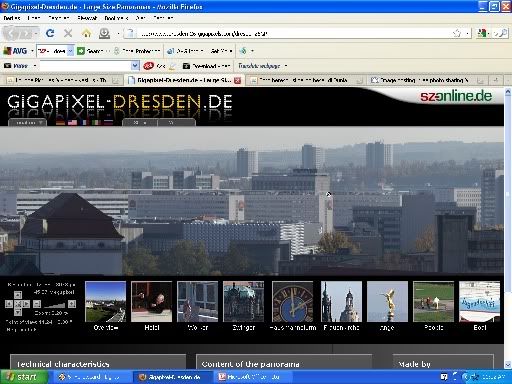Click the zoom level slider ramp
Screen dimensions: 512x384
pos(54,304)
